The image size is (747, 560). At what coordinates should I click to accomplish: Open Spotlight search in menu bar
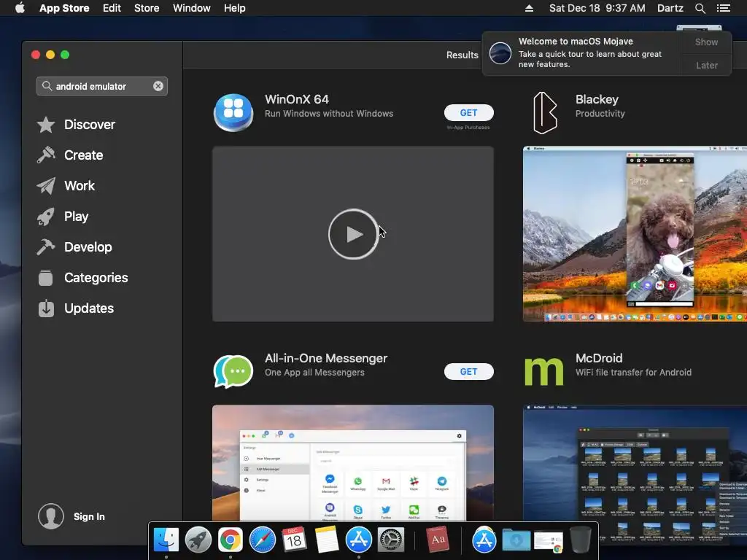click(x=700, y=8)
